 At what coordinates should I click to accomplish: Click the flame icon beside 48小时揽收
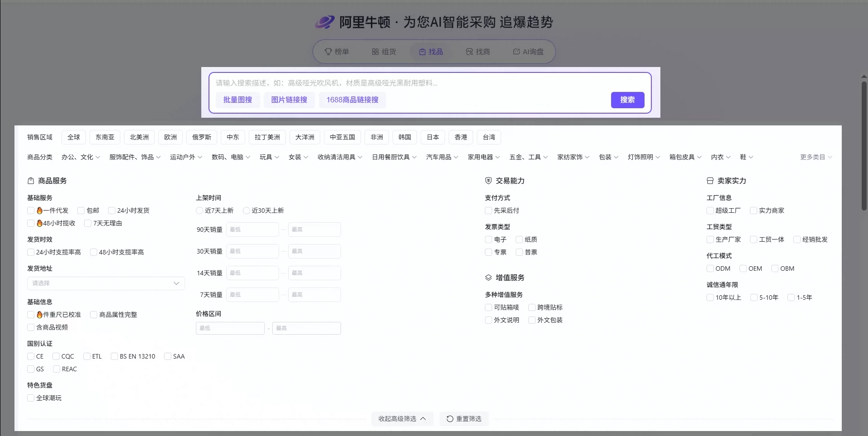[x=39, y=223]
